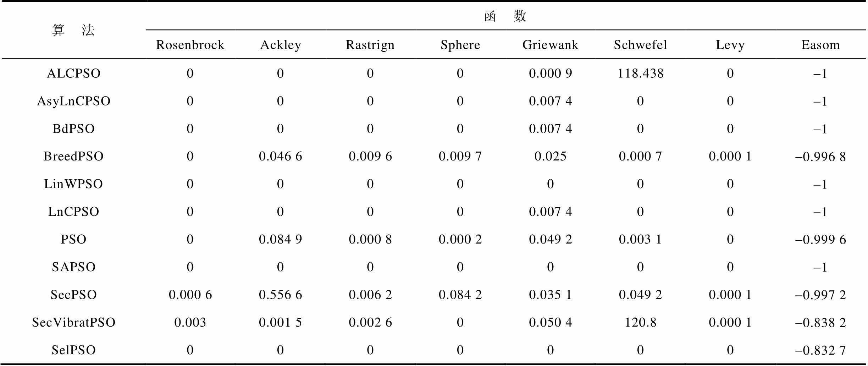Click the 0.556 6 Ackley value
The height and width of the screenshot is (366, 868).
(x=280, y=295)
